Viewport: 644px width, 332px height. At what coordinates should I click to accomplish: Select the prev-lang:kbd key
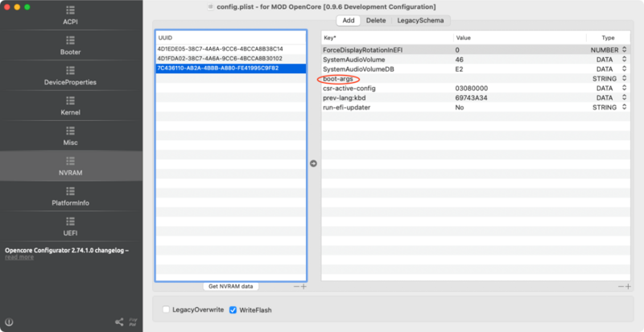click(345, 98)
